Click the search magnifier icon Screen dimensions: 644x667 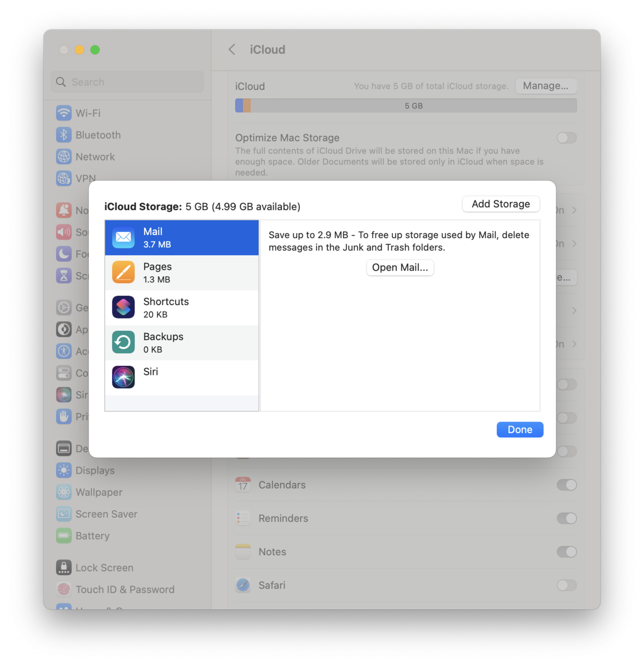pos(61,82)
